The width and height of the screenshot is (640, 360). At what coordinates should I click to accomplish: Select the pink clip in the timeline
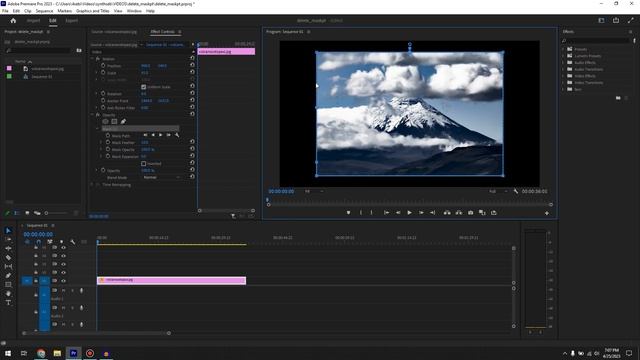point(171,280)
